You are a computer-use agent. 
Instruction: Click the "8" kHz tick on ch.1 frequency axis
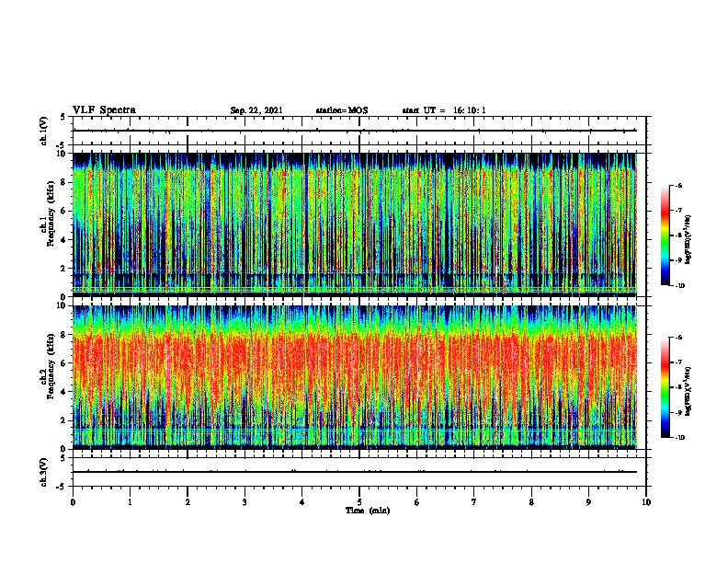click(x=64, y=182)
